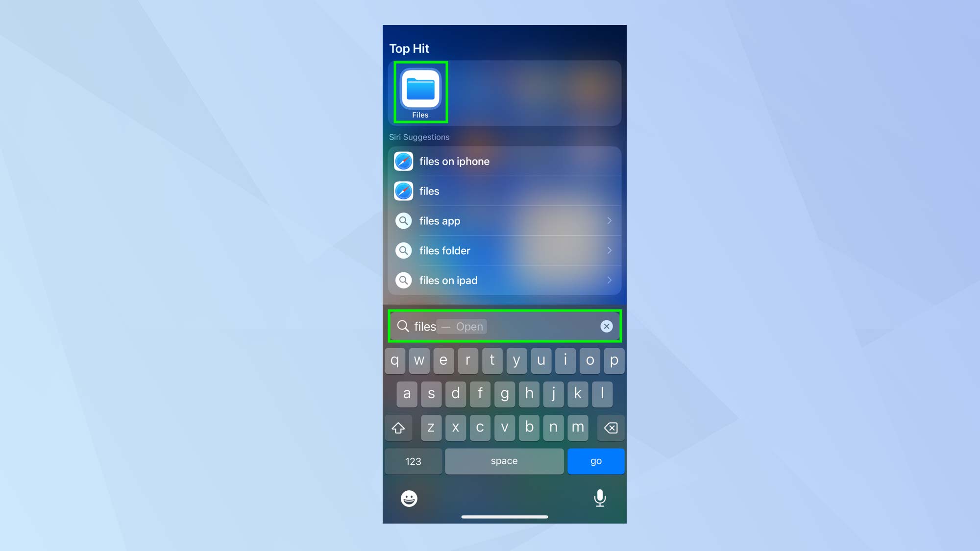Tap inside the search input field
This screenshot has height=551, width=980.
click(x=504, y=326)
